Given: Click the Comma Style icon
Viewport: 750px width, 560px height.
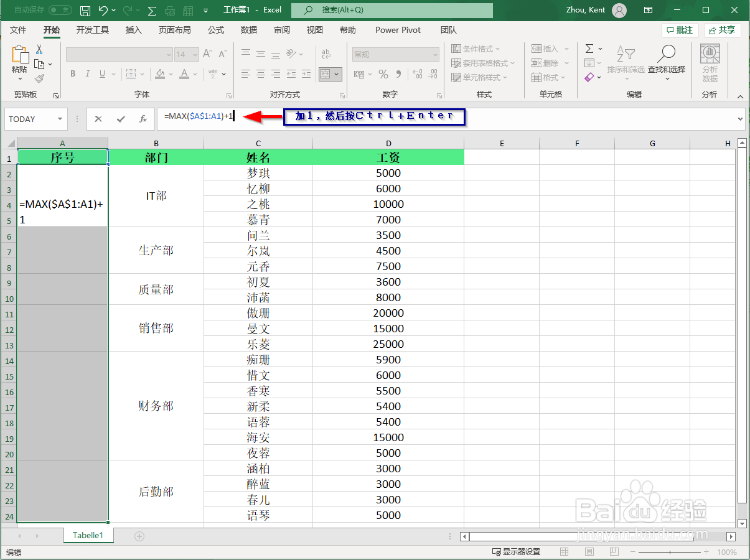Looking at the screenshot, I should 398,74.
